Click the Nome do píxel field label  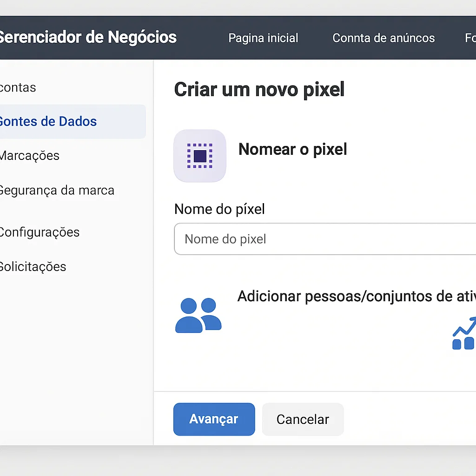pos(219,209)
